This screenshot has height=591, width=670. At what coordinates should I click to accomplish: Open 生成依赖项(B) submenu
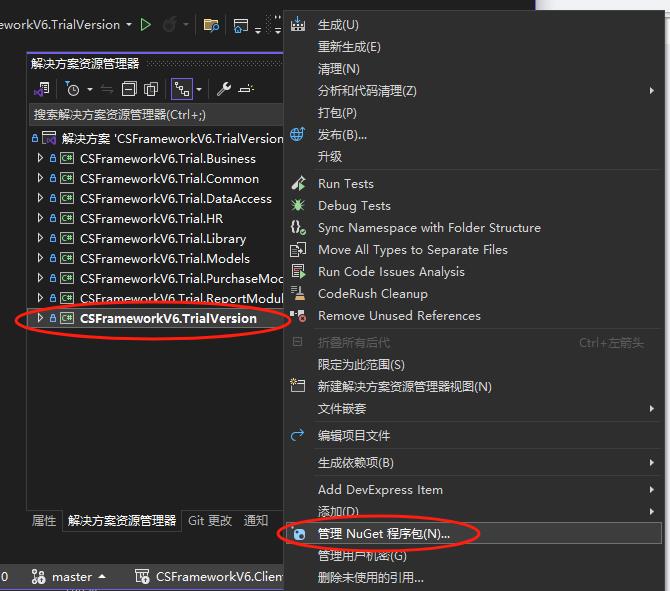coord(473,463)
